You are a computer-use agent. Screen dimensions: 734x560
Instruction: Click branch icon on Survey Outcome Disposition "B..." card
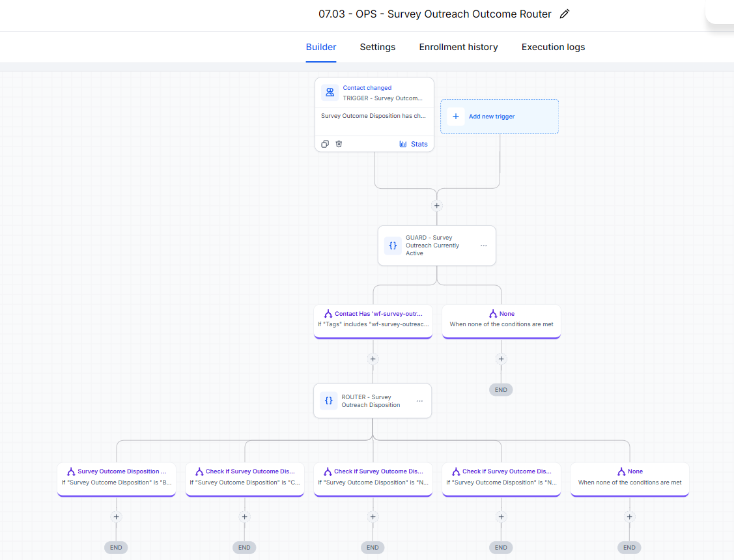pos(71,471)
